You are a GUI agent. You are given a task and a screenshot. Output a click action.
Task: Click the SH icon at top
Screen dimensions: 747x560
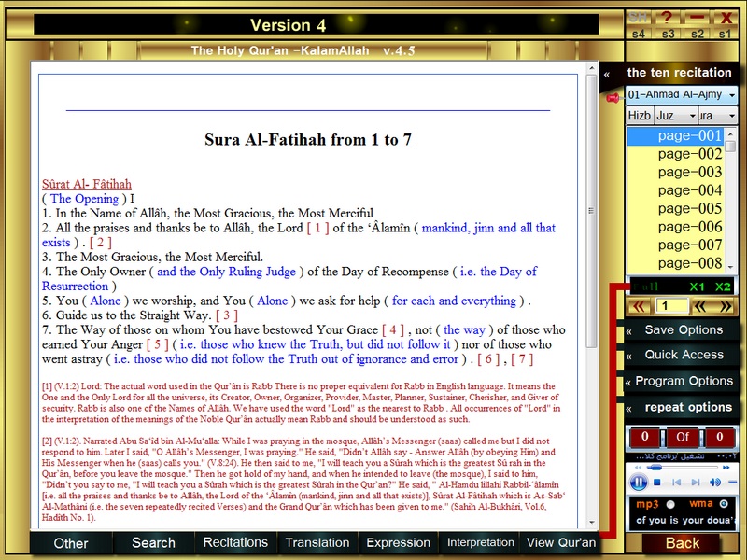click(x=638, y=17)
